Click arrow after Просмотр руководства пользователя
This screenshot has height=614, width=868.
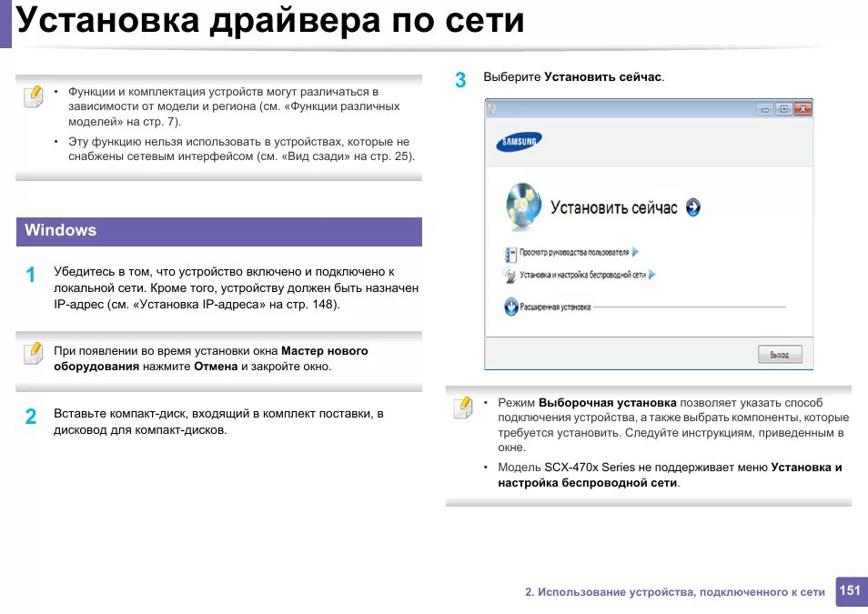click(x=635, y=252)
